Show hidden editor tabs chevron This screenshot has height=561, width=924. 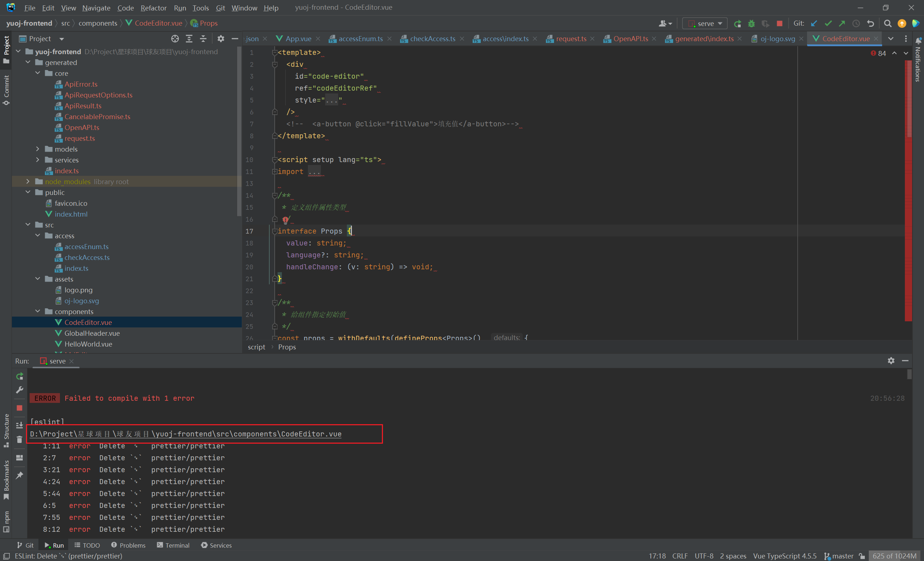(x=891, y=39)
